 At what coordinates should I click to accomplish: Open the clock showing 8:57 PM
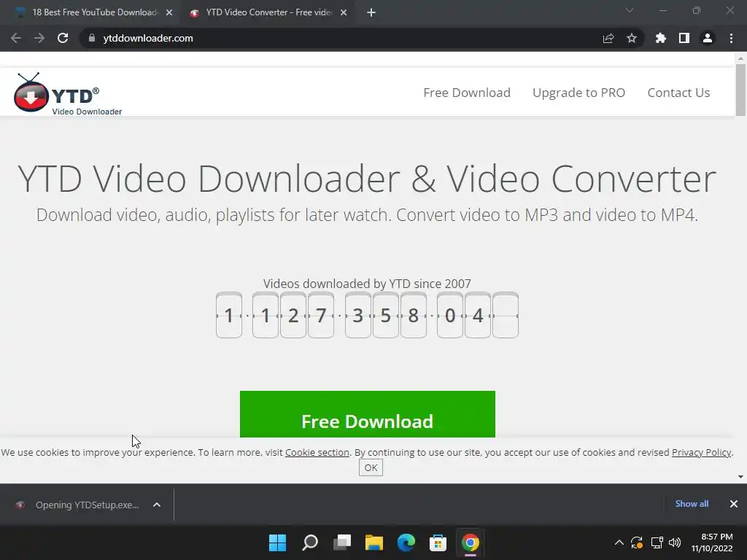tap(712, 542)
